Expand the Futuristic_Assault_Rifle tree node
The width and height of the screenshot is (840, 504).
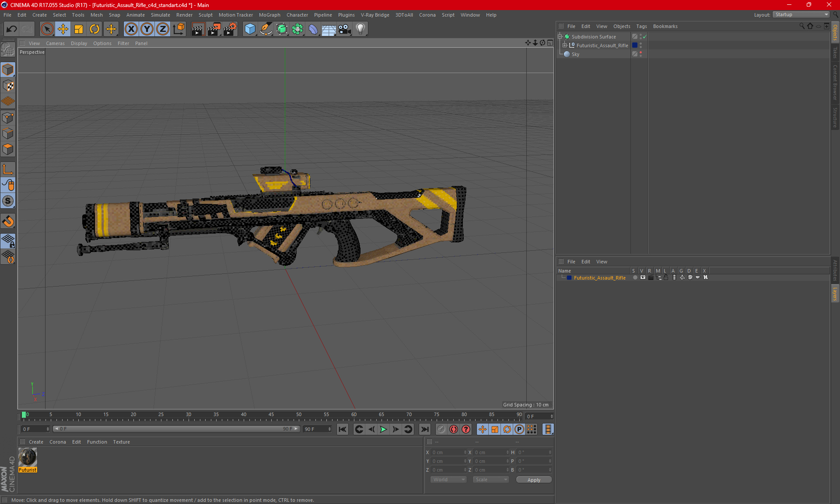[565, 45]
